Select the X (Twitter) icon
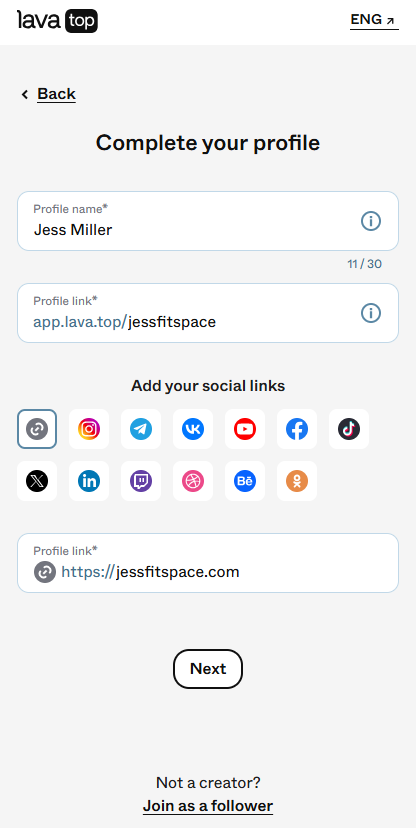The image size is (416, 828). [x=37, y=481]
